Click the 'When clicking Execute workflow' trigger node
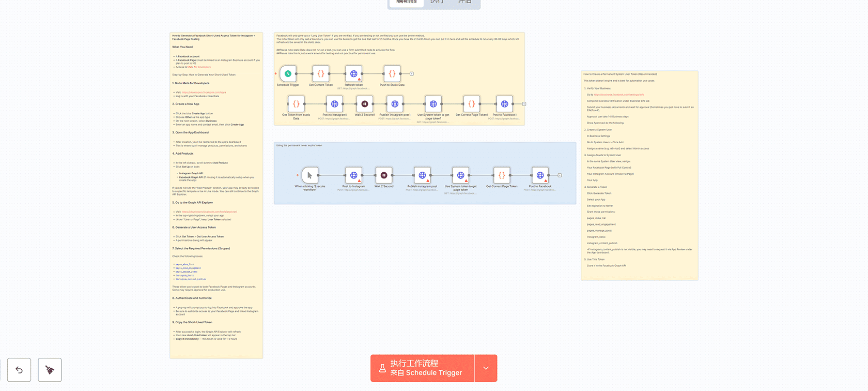868x391 pixels. point(309,175)
